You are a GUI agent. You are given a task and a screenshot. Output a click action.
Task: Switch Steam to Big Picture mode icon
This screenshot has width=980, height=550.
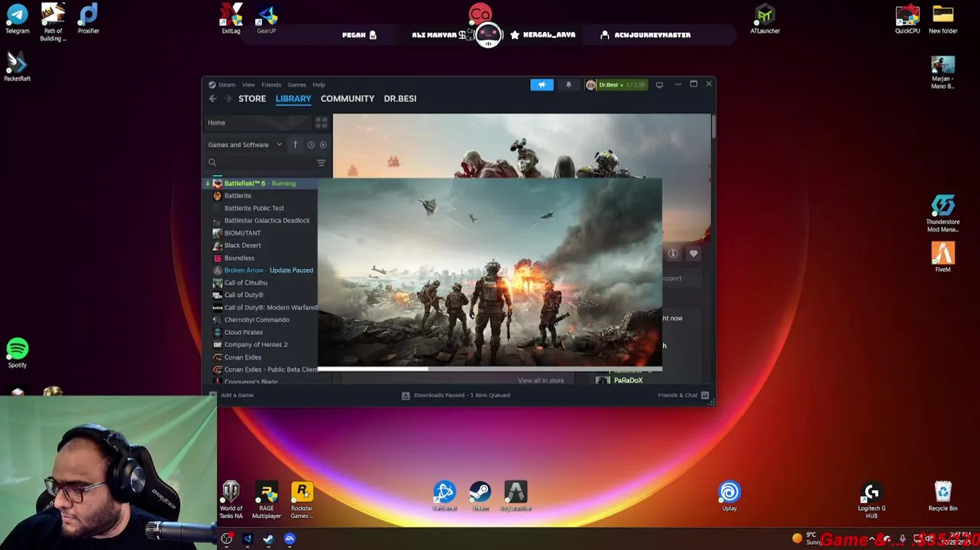click(x=659, y=85)
